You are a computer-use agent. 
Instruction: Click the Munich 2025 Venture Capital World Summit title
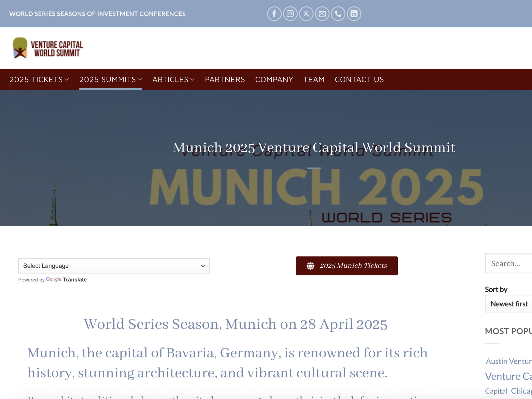(x=314, y=147)
